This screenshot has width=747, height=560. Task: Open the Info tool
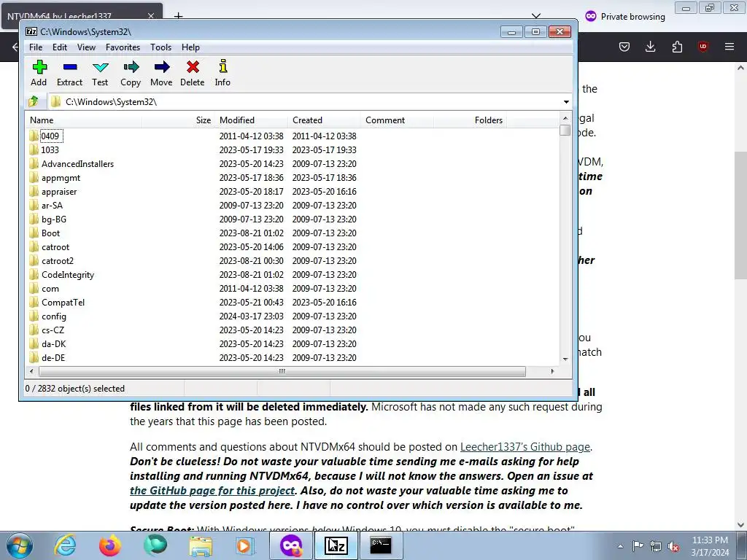222,73
